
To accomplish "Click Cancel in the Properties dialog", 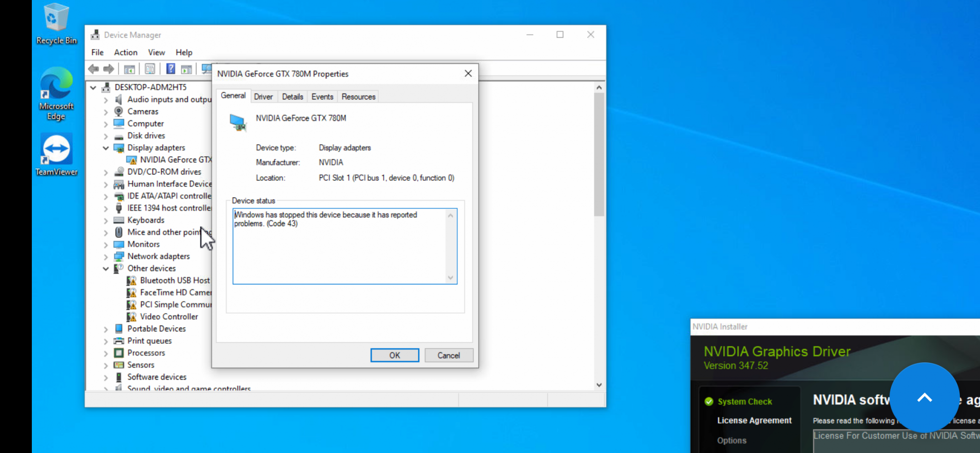I will tap(449, 355).
